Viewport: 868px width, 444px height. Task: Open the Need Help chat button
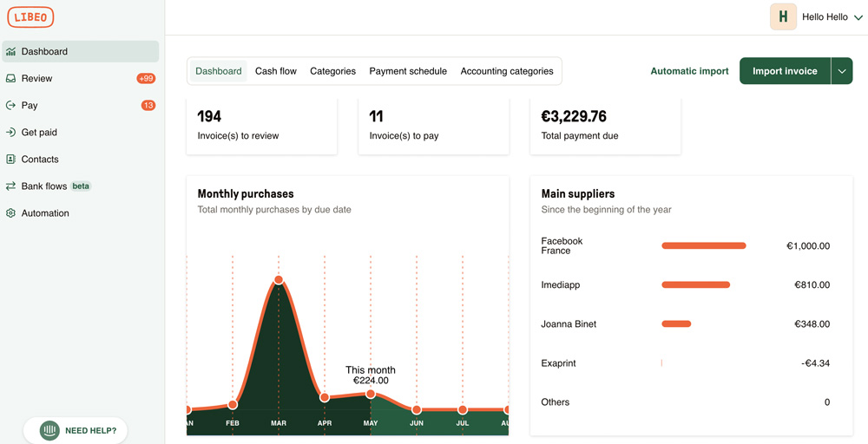point(76,430)
